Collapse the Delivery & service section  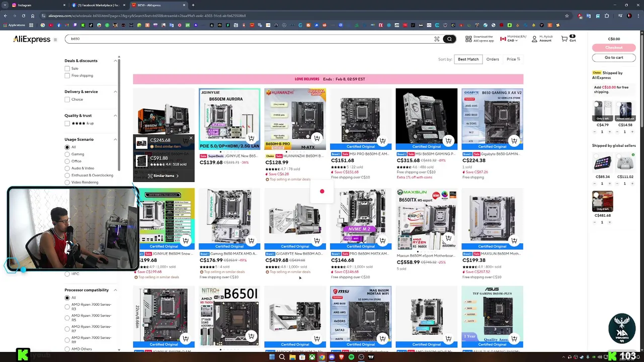pyautogui.click(x=115, y=92)
